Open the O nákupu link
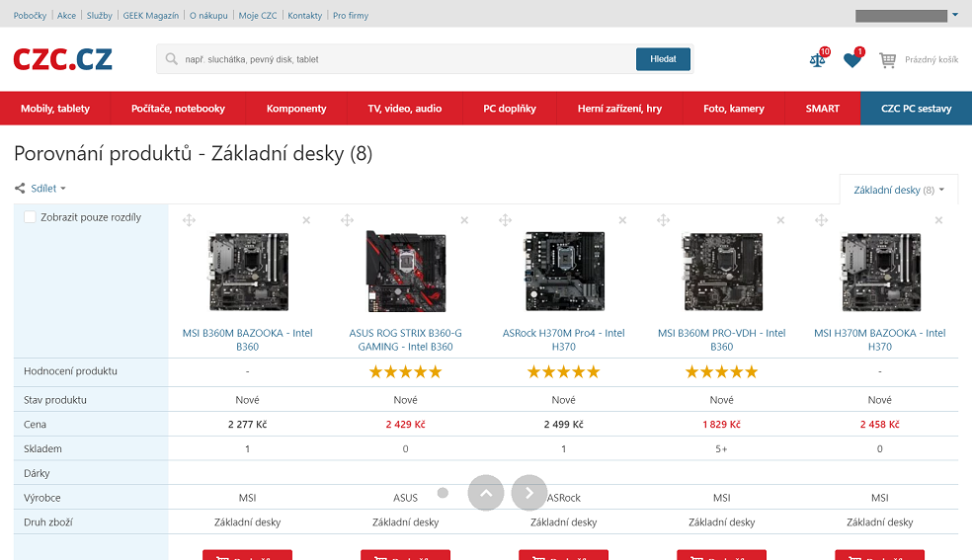The width and height of the screenshot is (972, 560). pos(208,16)
